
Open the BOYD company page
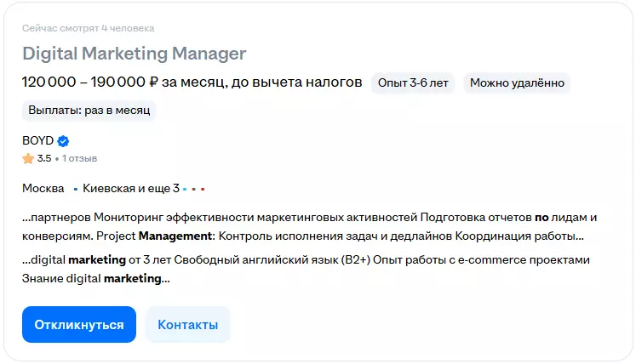[37, 141]
